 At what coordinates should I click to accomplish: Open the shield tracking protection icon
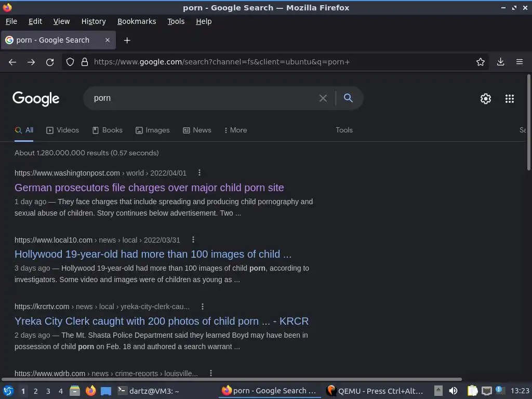point(70,62)
